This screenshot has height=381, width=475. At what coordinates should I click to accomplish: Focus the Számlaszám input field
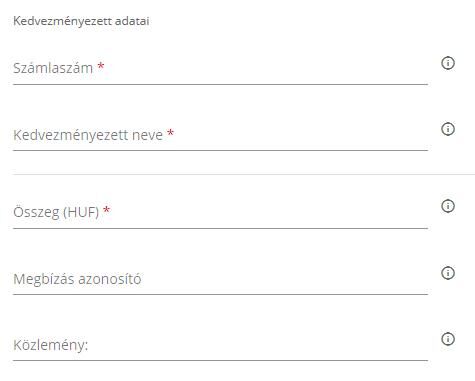tap(220, 68)
